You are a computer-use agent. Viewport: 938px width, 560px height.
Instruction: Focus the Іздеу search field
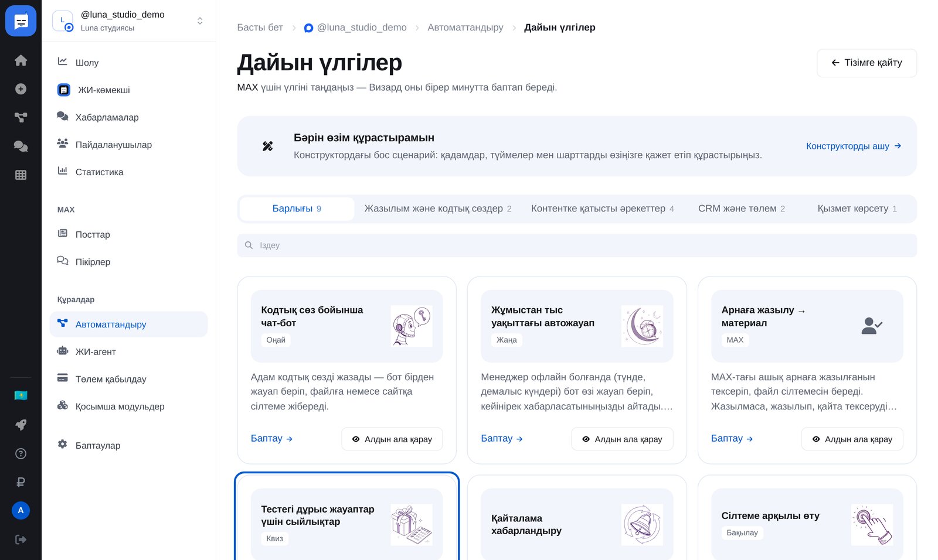click(577, 245)
